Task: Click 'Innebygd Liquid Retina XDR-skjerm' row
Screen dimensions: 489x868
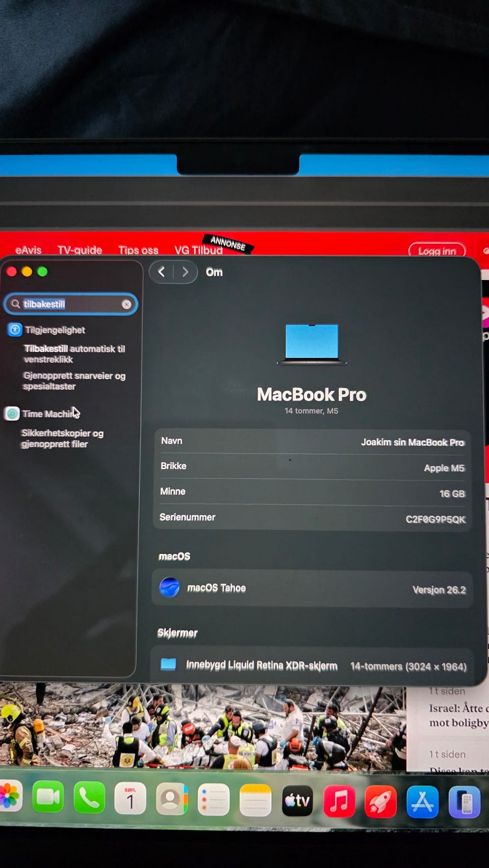Action: pyautogui.click(x=312, y=665)
